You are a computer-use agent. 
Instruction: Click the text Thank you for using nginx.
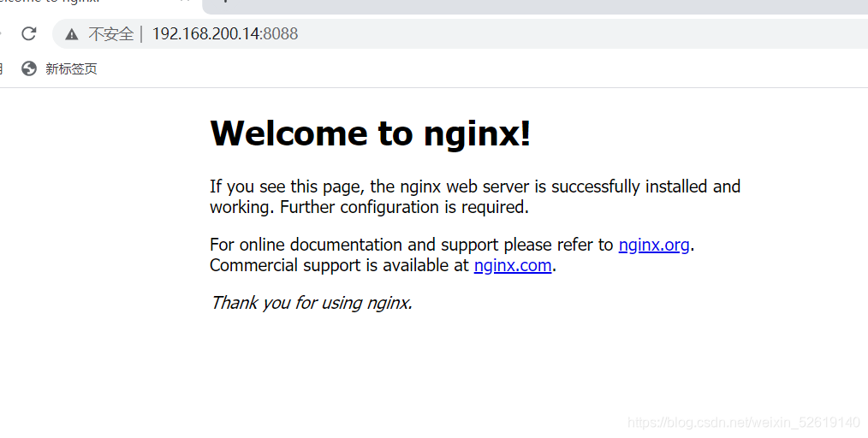(x=311, y=303)
